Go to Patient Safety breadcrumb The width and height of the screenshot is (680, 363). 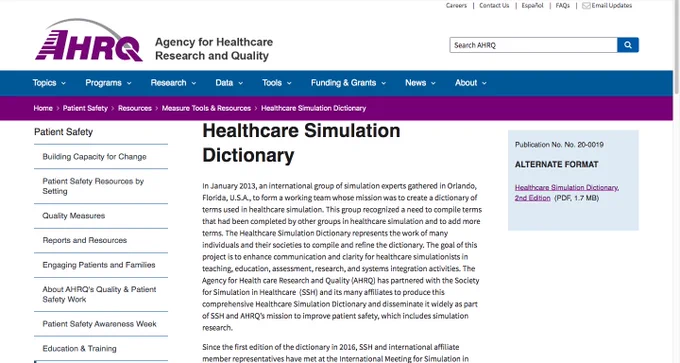click(x=85, y=108)
